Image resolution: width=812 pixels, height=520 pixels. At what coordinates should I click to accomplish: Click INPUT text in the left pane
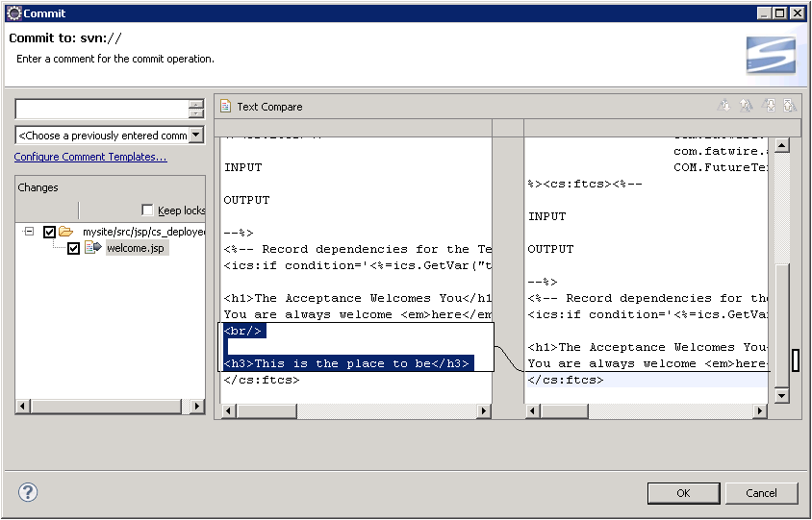(x=242, y=167)
